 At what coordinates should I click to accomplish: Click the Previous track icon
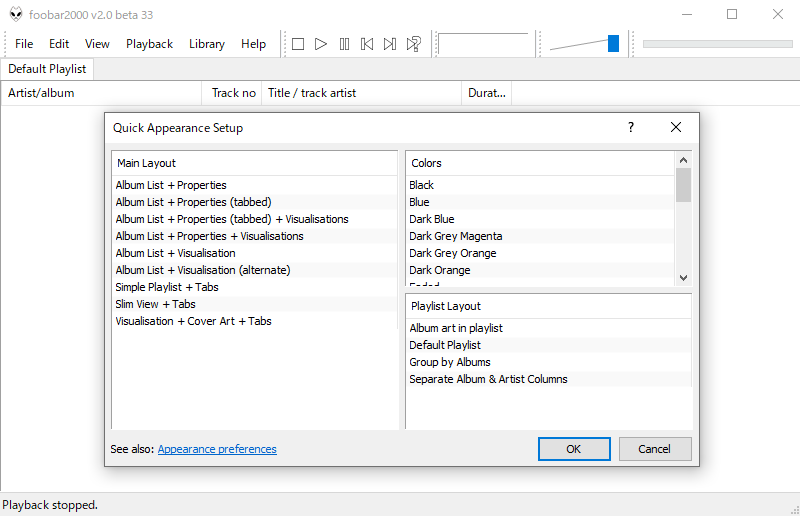[367, 44]
